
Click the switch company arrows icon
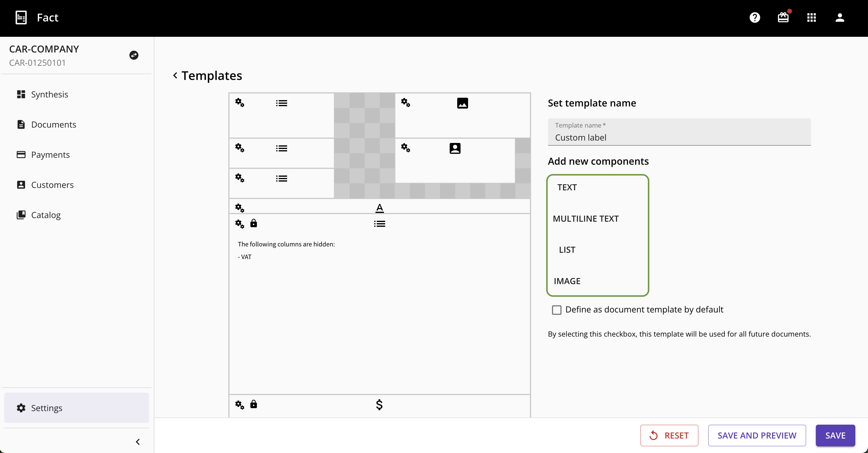point(134,55)
